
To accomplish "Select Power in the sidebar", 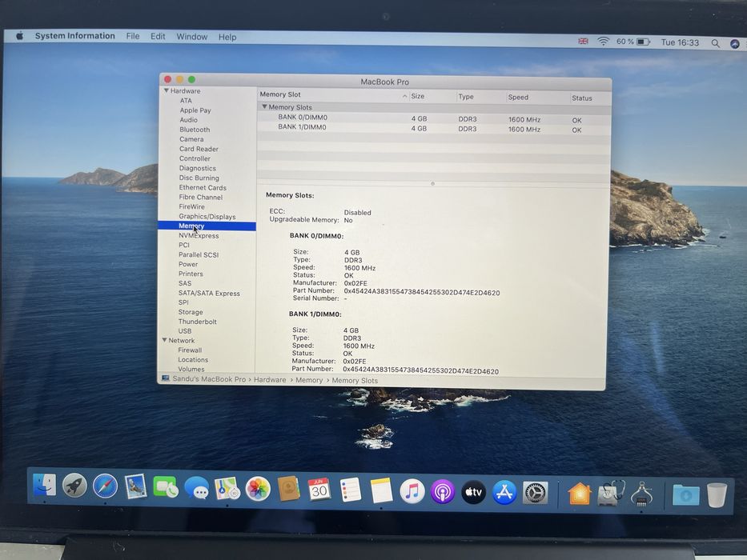I will coord(188,264).
